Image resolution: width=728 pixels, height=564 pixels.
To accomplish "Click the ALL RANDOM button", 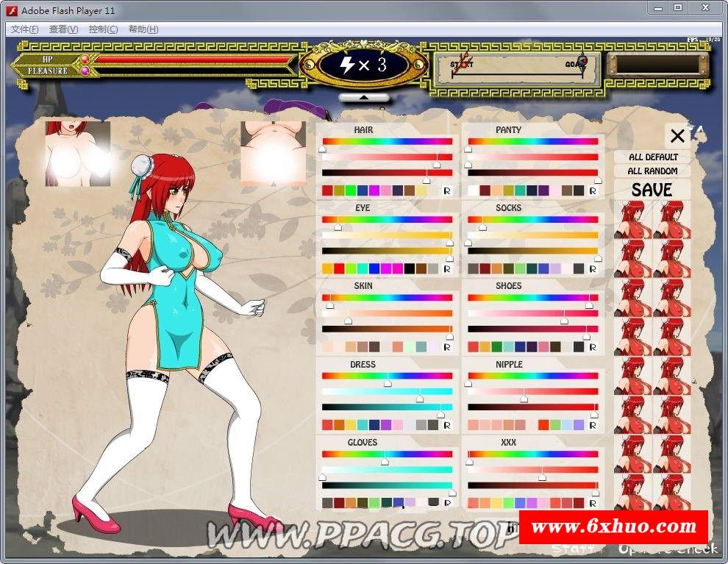I will tap(653, 171).
